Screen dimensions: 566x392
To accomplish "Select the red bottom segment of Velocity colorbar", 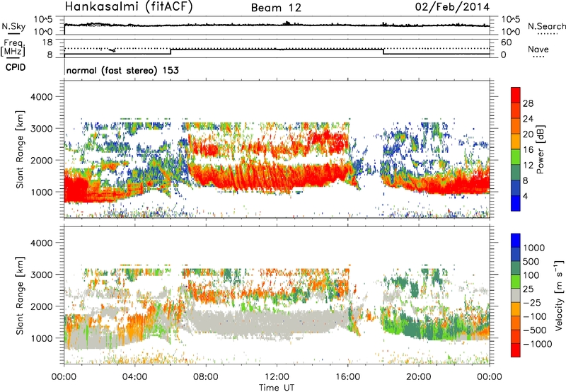I will [516, 350].
